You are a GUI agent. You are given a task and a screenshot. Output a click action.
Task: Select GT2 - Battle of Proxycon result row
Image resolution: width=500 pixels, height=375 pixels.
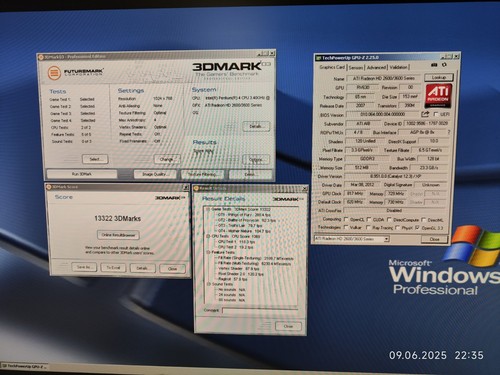tap(246, 220)
